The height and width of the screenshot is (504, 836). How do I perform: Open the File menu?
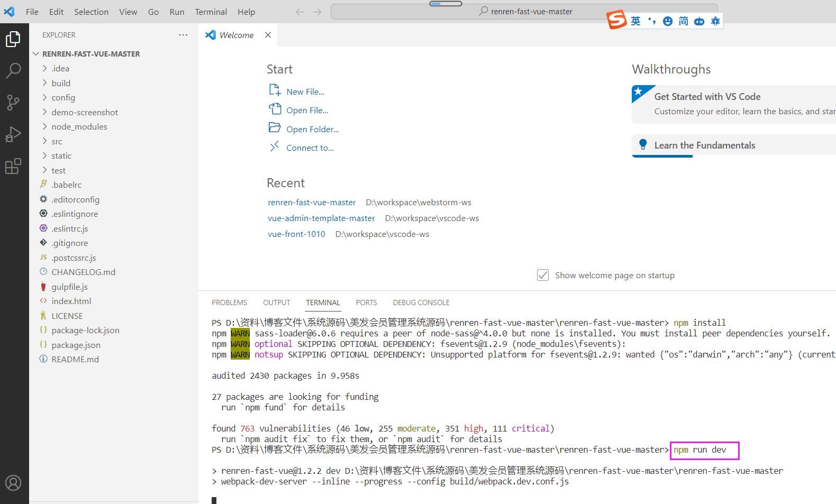(32, 12)
